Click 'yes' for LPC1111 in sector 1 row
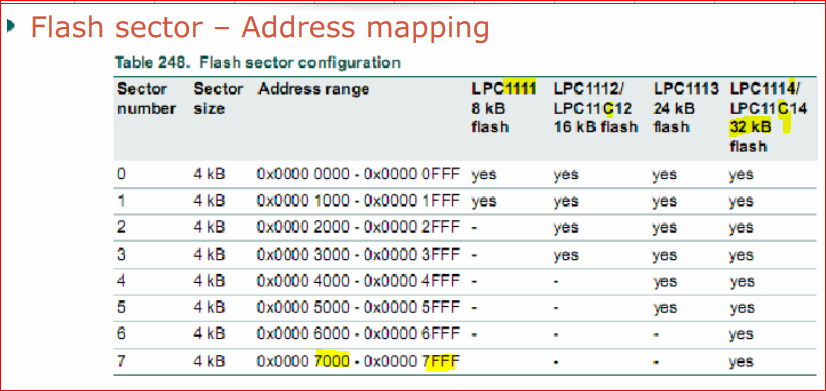Screen dimensions: 826x391 pos(484,202)
